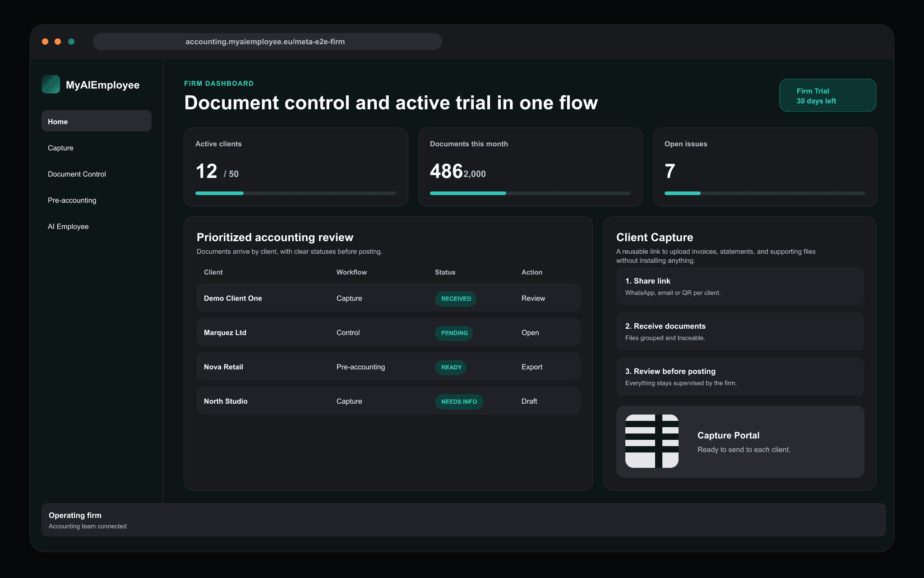Image resolution: width=924 pixels, height=578 pixels.
Task: Select the Demo Client One client name
Action: pyautogui.click(x=233, y=298)
